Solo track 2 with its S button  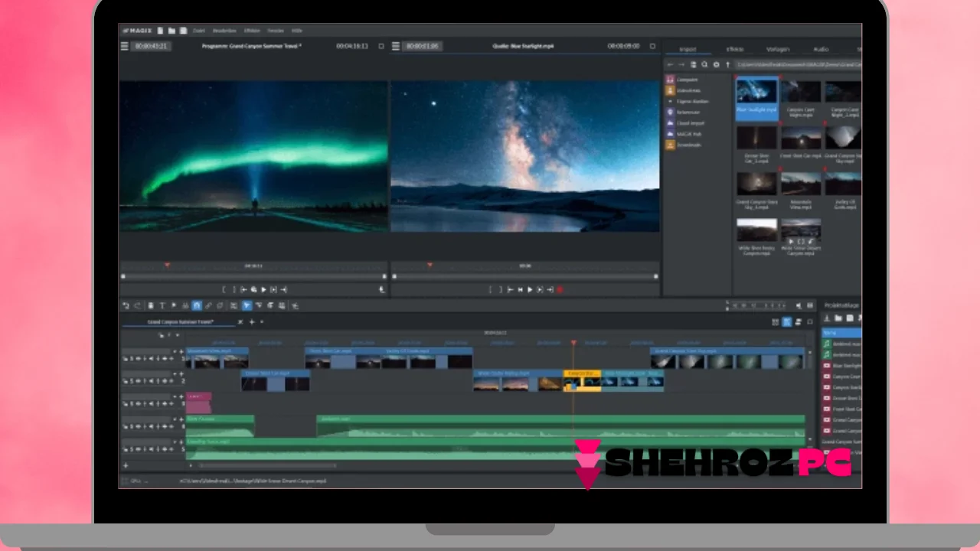click(x=132, y=381)
